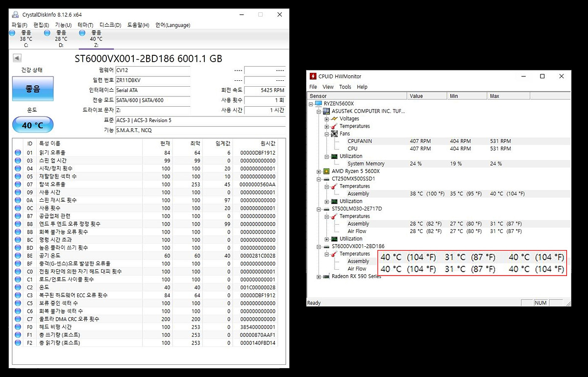
Task: Click thermometer icon under ST6000VX001 Temperatures
Action: [x=334, y=254]
